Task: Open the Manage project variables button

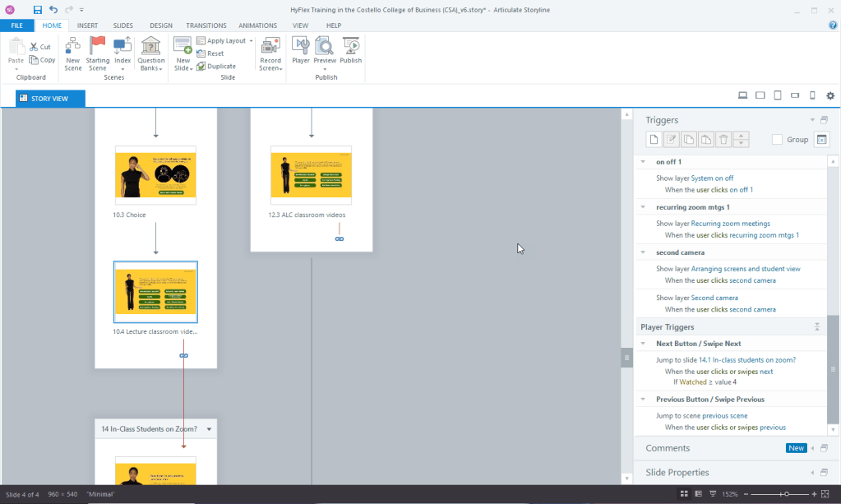Action: 820,140
